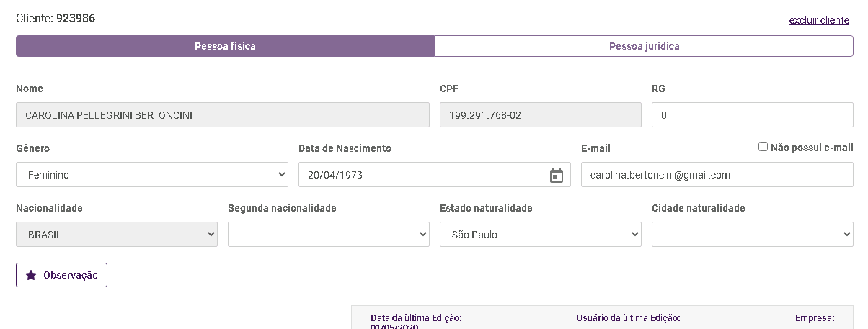Click the CPF number field
Image resolution: width=868 pixels, height=329 pixels.
tap(540, 115)
